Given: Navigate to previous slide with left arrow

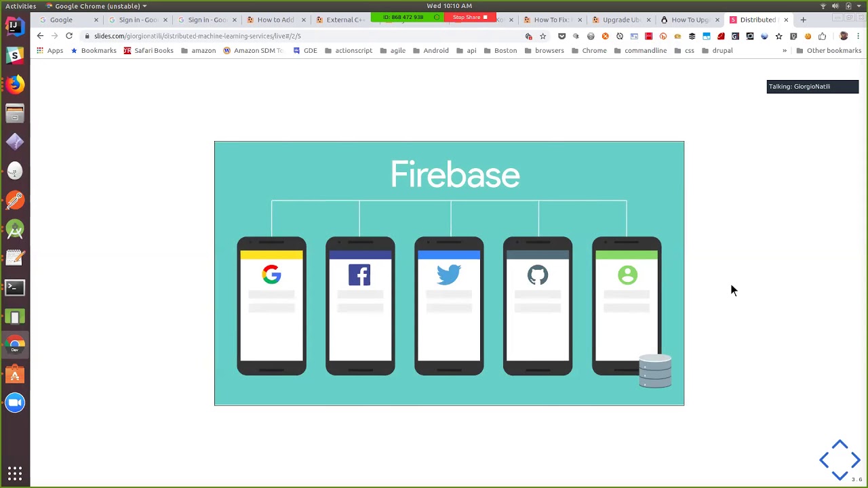Looking at the screenshot, I should pyautogui.click(x=824, y=460).
